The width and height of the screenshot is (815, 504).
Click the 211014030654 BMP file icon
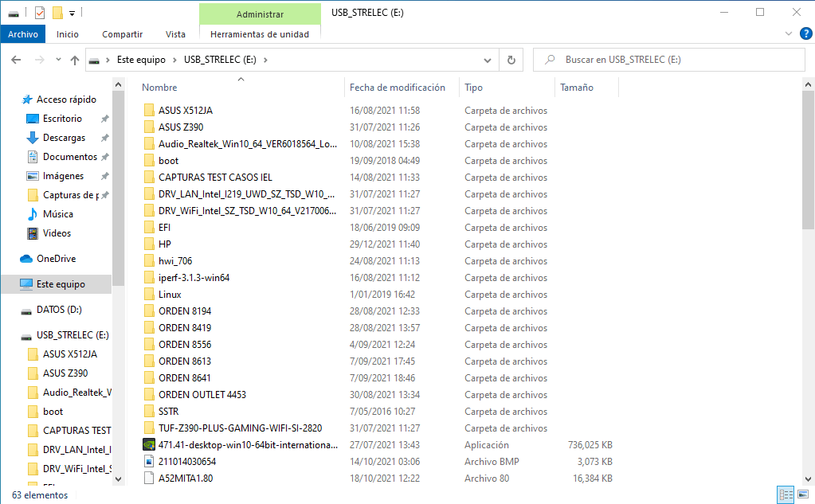coord(148,461)
